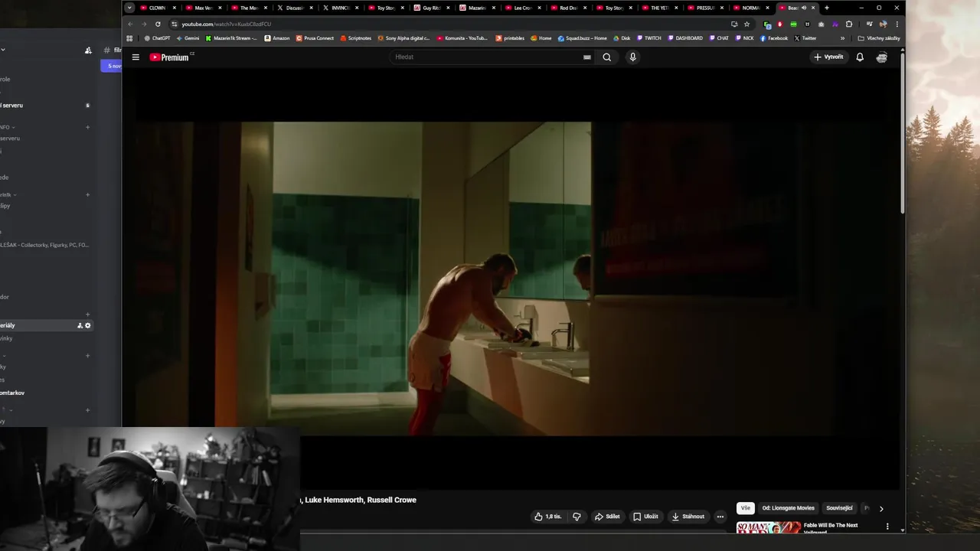Open the TWITCH bookmark
This screenshot has height=551, width=980.
pyautogui.click(x=649, y=38)
